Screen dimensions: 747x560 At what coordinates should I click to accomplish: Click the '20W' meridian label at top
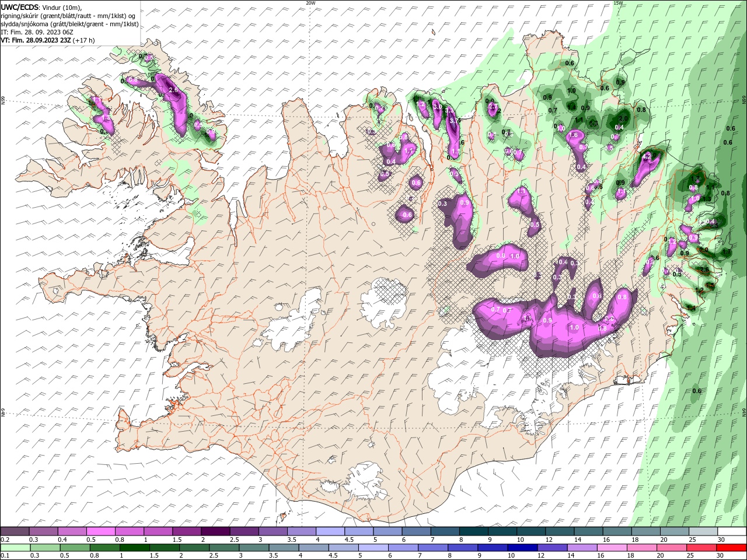[x=310, y=3]
